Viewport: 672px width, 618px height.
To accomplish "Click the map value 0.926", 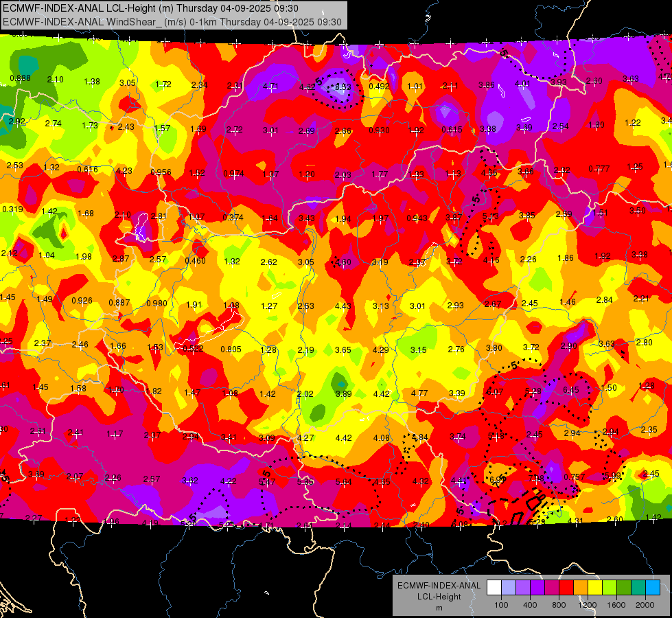I will pyautogui.click(x=82, y=301).
